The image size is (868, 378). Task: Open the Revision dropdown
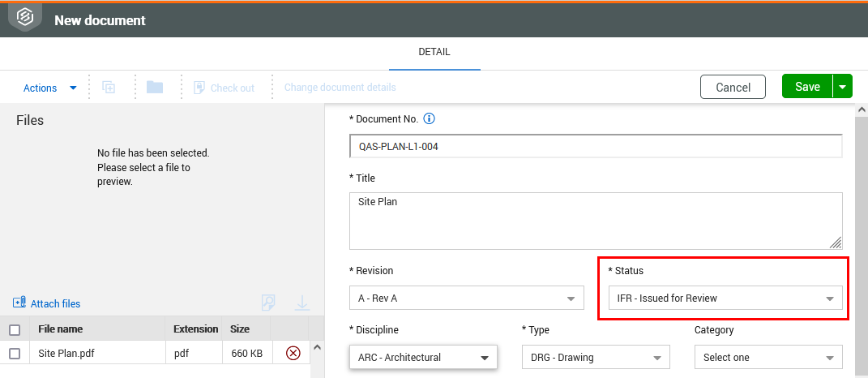(467, 299)
